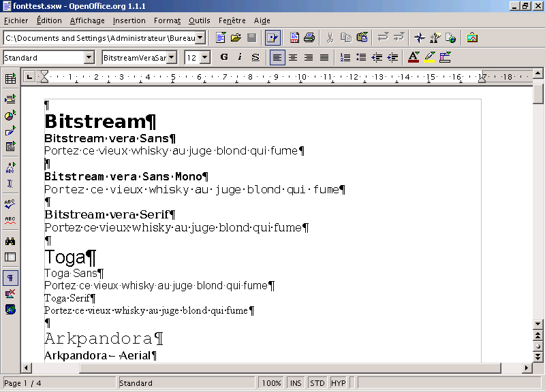Click the previous page double-arrow button
The height and width of the screenshot is (392, 545).
pyautogui.click(x=538, y=336)
